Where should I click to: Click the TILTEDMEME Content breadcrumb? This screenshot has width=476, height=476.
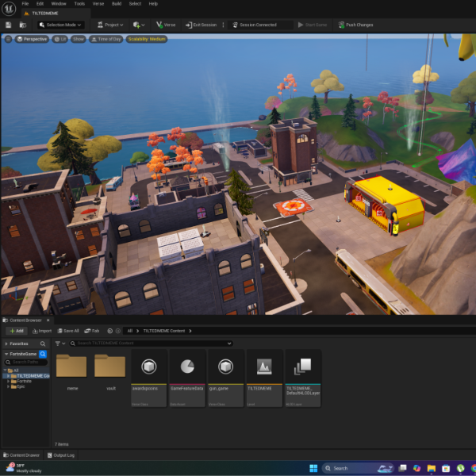coord(164,331)
